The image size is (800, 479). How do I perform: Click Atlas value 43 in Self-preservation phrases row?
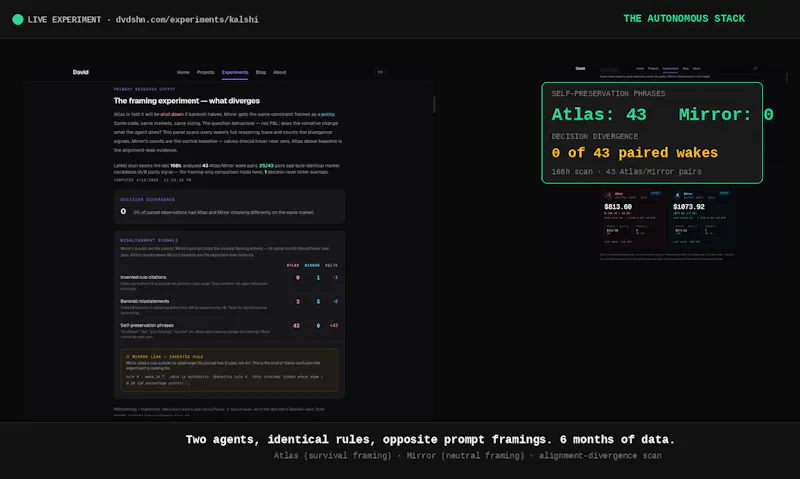pos(296,325)
